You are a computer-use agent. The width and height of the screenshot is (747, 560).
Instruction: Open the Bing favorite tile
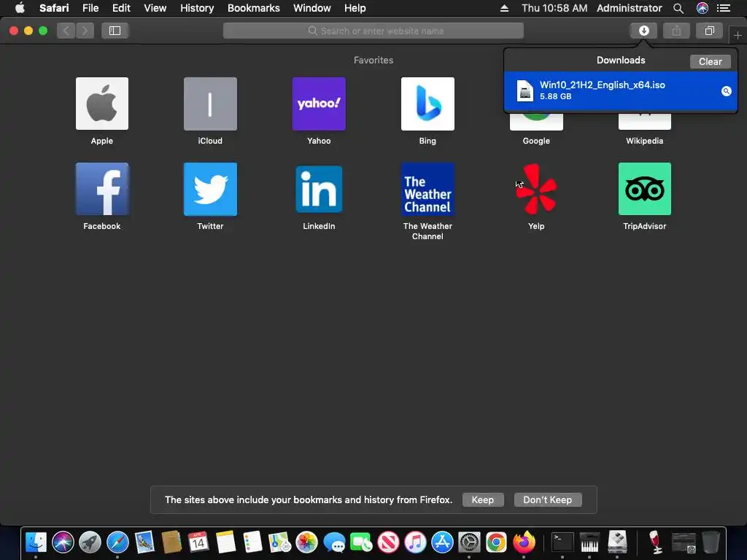tap(427, 104)
